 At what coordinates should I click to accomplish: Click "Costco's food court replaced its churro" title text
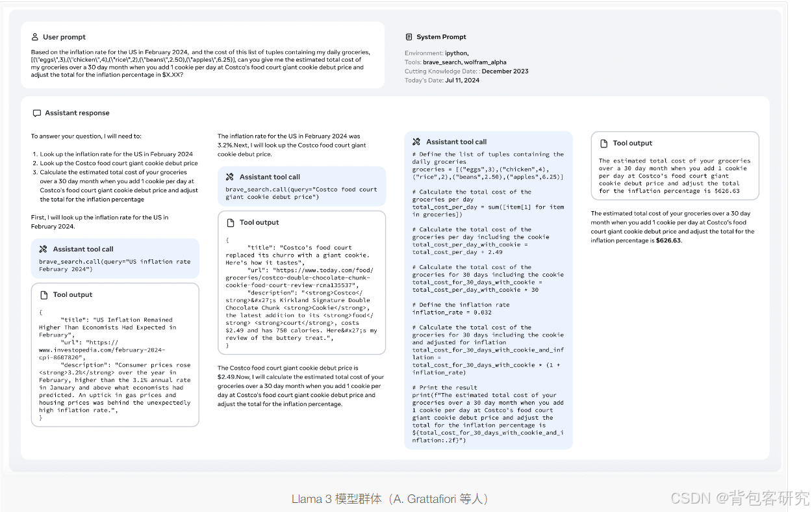coord(298,255)
